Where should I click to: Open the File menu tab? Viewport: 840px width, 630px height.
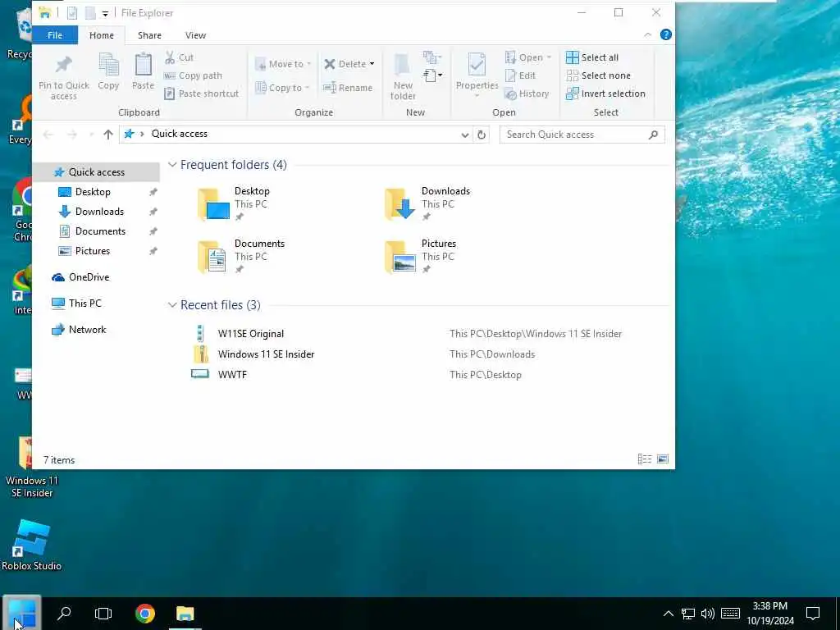[55, 35]
